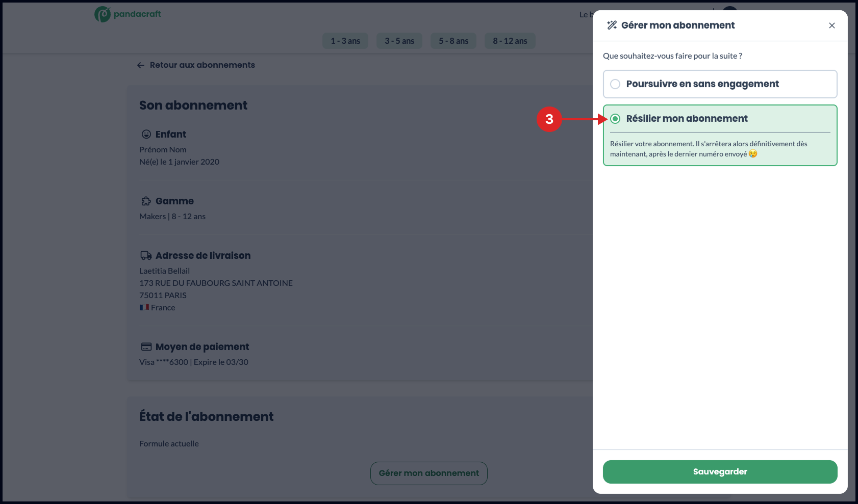
Task: Click the Formule actuelle label
Action: pyautogui.click(x=169, y=444)
